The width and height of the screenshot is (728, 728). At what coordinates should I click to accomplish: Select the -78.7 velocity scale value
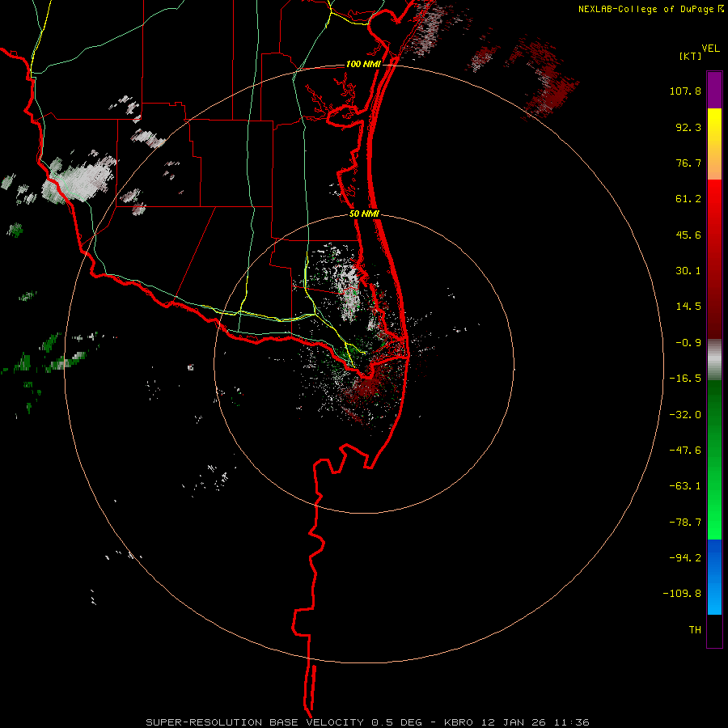tap(685, 523)
